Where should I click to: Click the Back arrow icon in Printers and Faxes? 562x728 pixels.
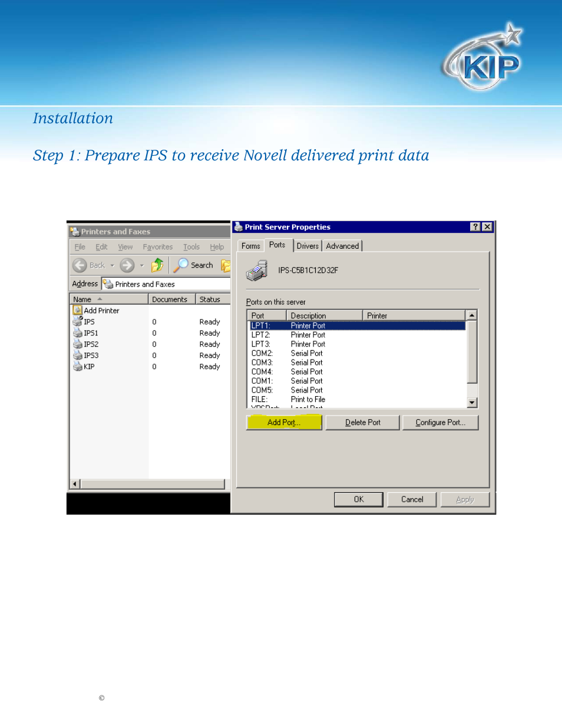80,265
